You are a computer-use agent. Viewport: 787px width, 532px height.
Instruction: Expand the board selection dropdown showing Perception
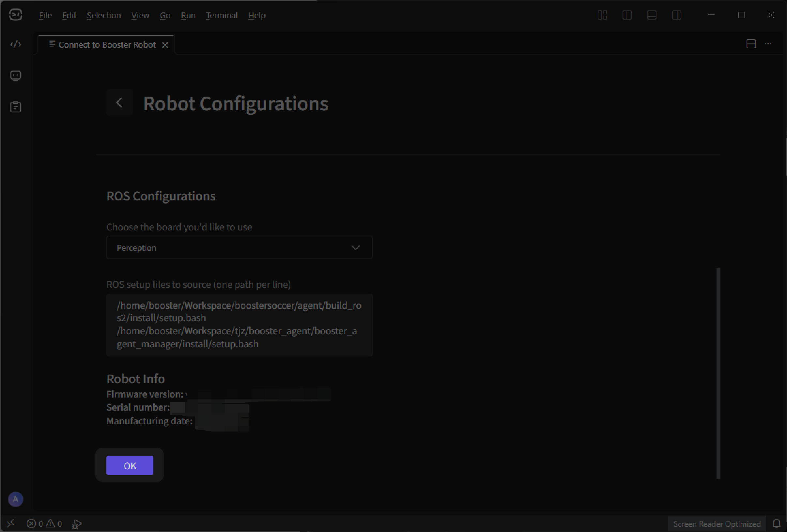click(239, 247)
